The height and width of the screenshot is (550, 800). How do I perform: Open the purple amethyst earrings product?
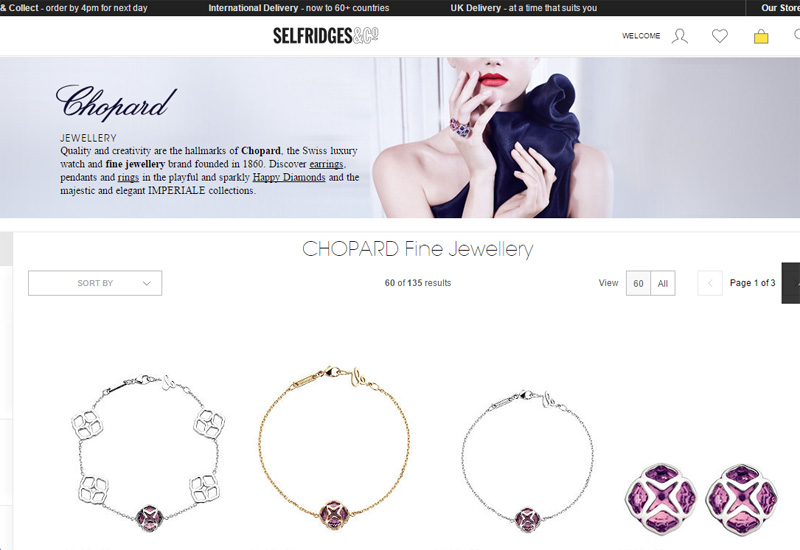coord(702,499)
